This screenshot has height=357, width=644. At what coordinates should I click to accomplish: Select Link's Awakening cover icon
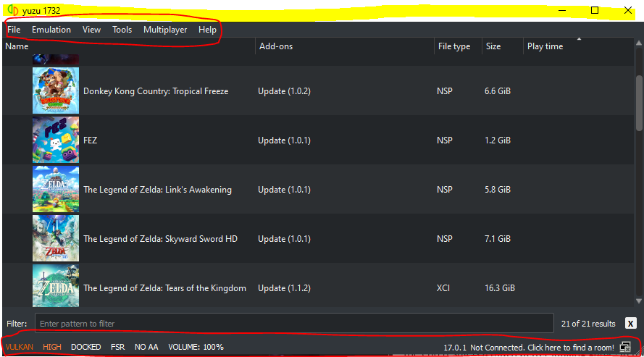click(x=56, y=189)
